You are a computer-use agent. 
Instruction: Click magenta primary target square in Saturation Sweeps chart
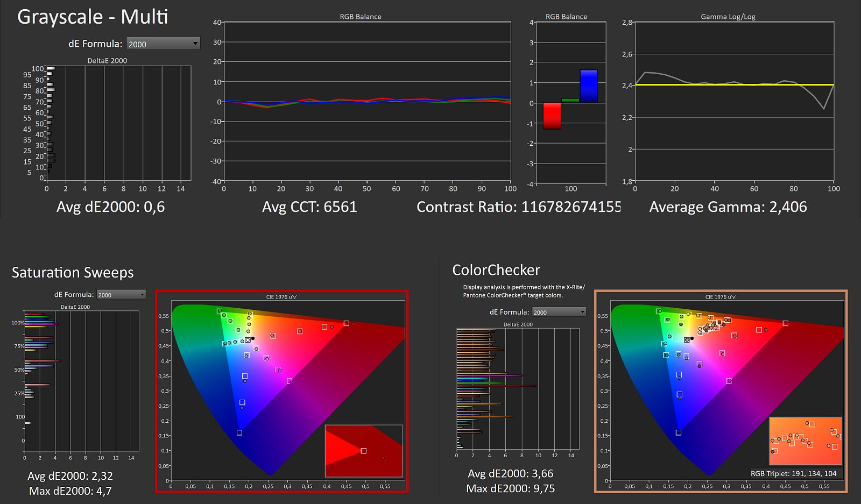pos(290,381)
